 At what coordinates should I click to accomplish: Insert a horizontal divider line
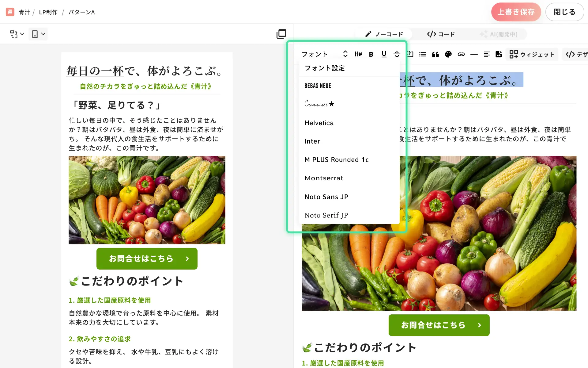[474, 54]
